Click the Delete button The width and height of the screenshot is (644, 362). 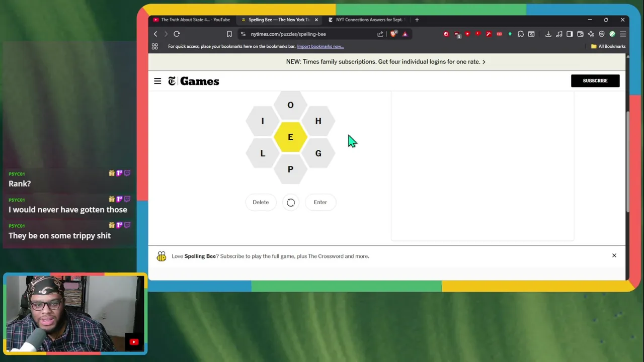261,202
